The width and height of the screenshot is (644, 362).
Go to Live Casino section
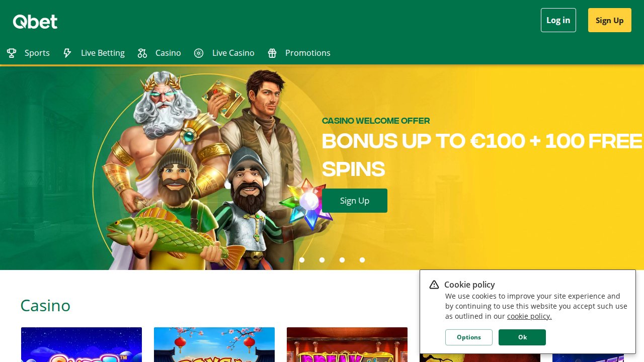click(224, 53)
